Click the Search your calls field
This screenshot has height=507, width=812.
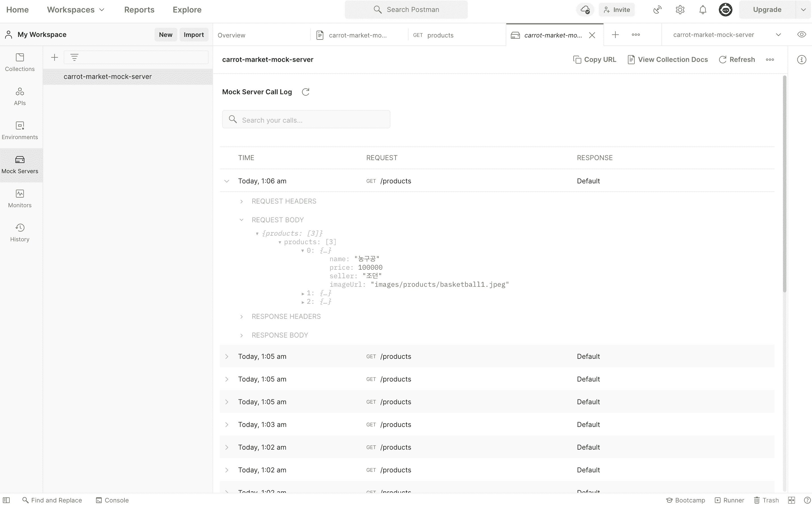tap(306, 120)
